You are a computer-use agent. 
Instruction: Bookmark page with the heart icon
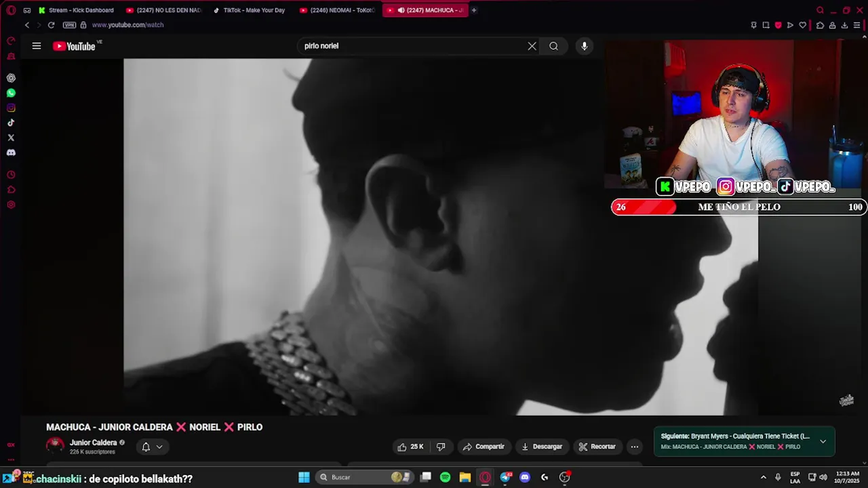802,25
